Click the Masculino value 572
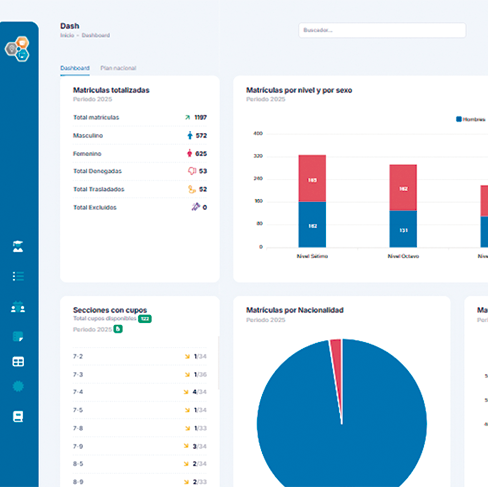Image resolution: width=488 pixels, height=487 pixels. [x=201, y=136]
